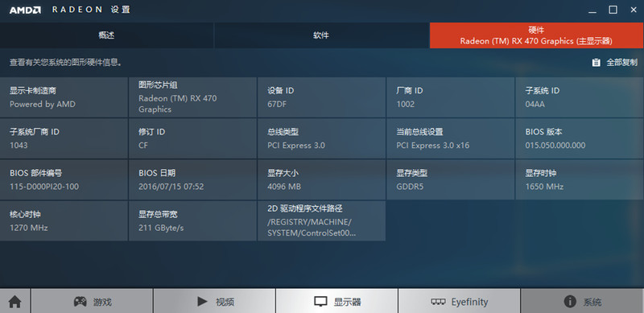Screen dimensions: 644x313
Task: Open the 系统 system section
Action: point(582,302)
